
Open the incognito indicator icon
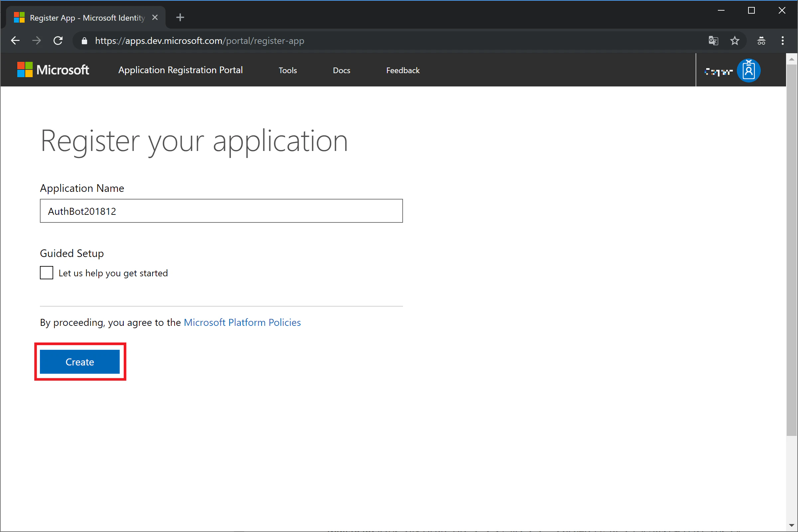[761, 41]
